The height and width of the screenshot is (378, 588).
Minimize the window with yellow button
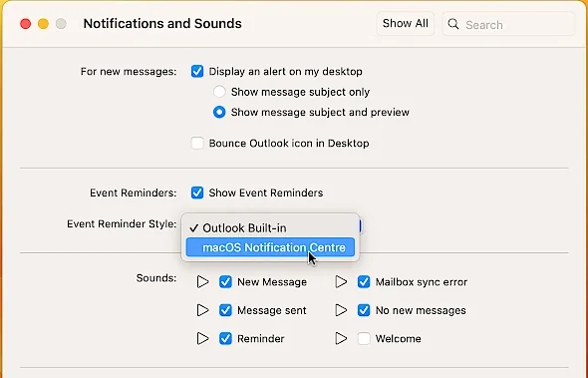[43, 24]
